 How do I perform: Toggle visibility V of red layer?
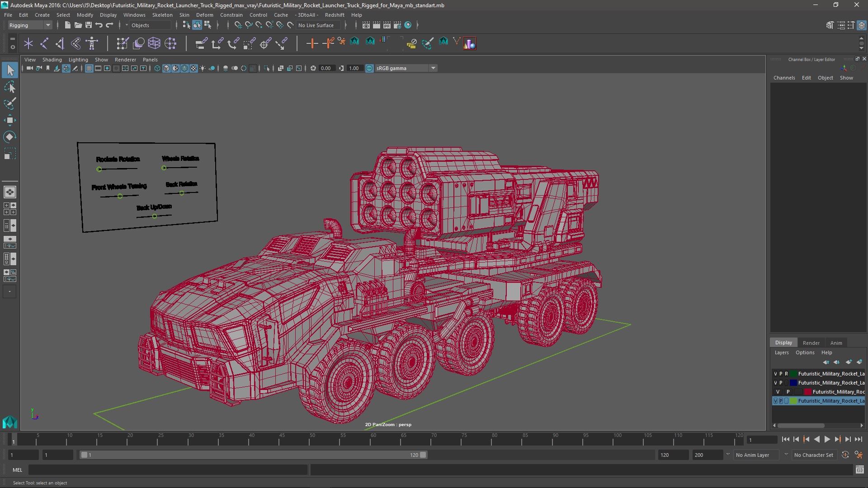[x=778, y=392]
